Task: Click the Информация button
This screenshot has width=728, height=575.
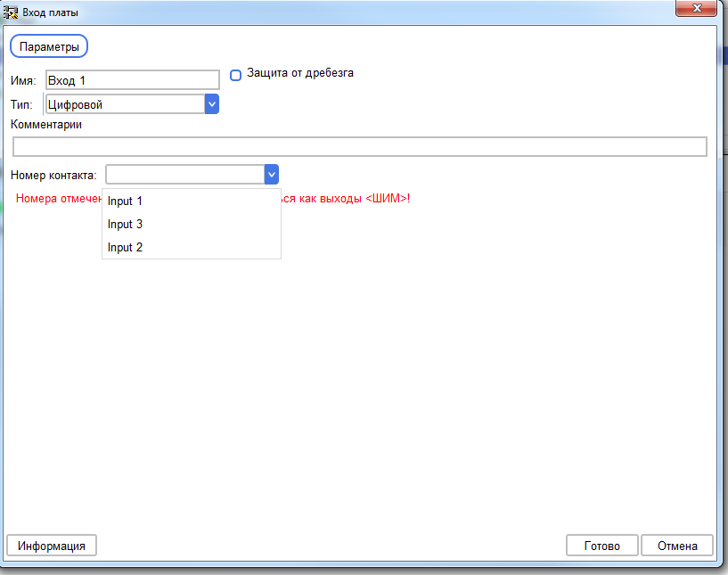Action: point(52,546)
